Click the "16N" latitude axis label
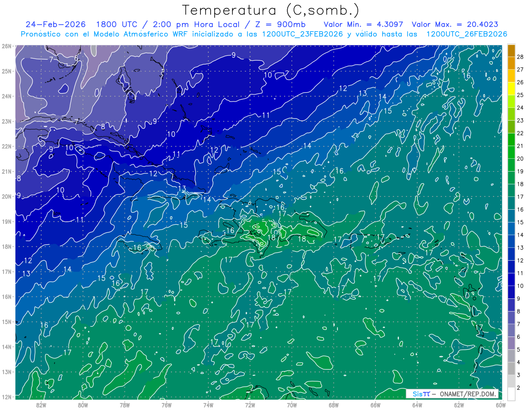532x411 pixels. tap(6, 297)
